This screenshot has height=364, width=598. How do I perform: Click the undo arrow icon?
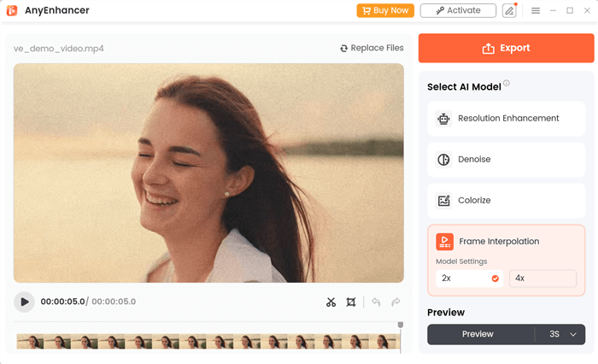coord(376,302)
